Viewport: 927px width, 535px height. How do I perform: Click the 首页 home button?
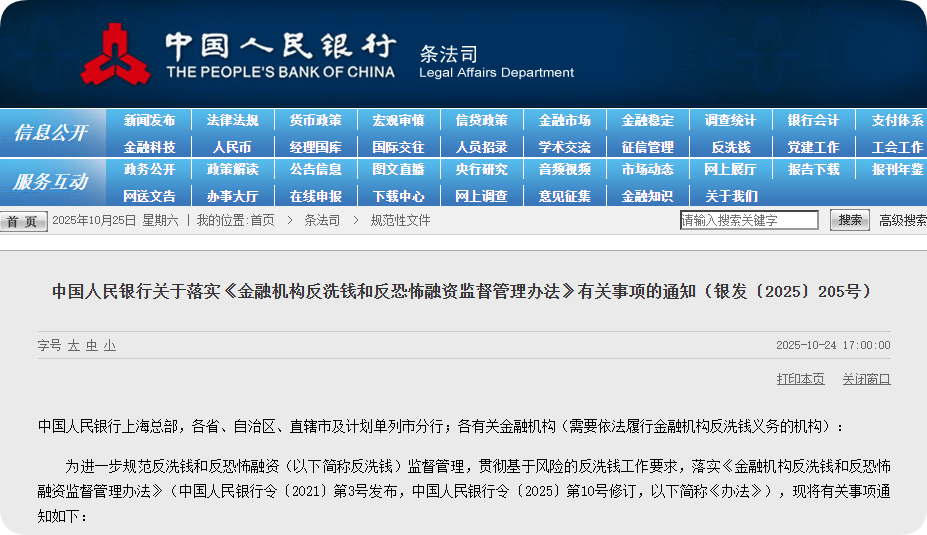click(x=24, y=222)
